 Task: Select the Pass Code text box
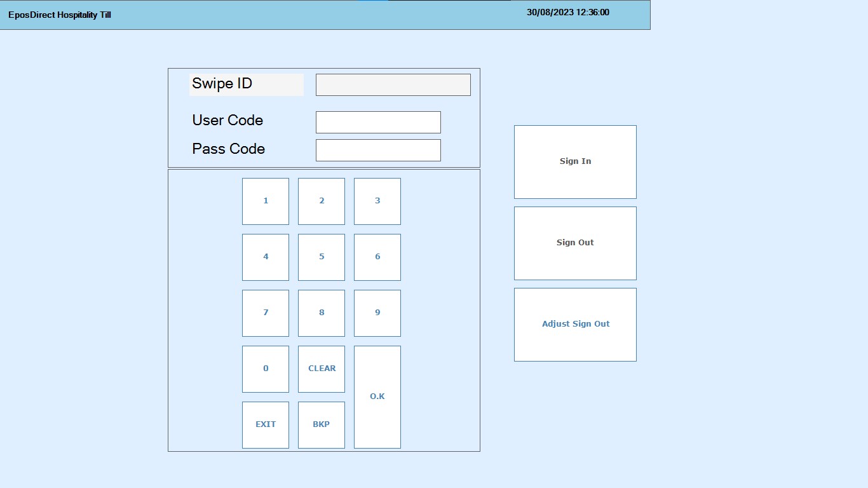(x=377, y=150)
